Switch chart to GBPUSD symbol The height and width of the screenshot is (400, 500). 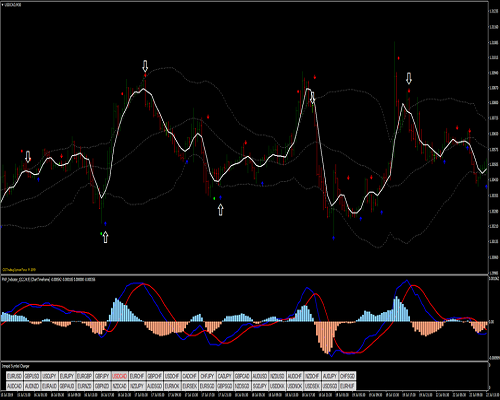pyautogui.click(x=32, y=376)
